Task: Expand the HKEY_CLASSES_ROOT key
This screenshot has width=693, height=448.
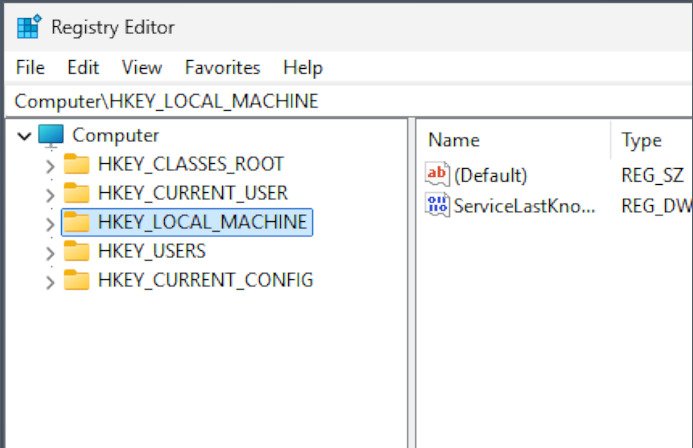Action: coord(50,166)
